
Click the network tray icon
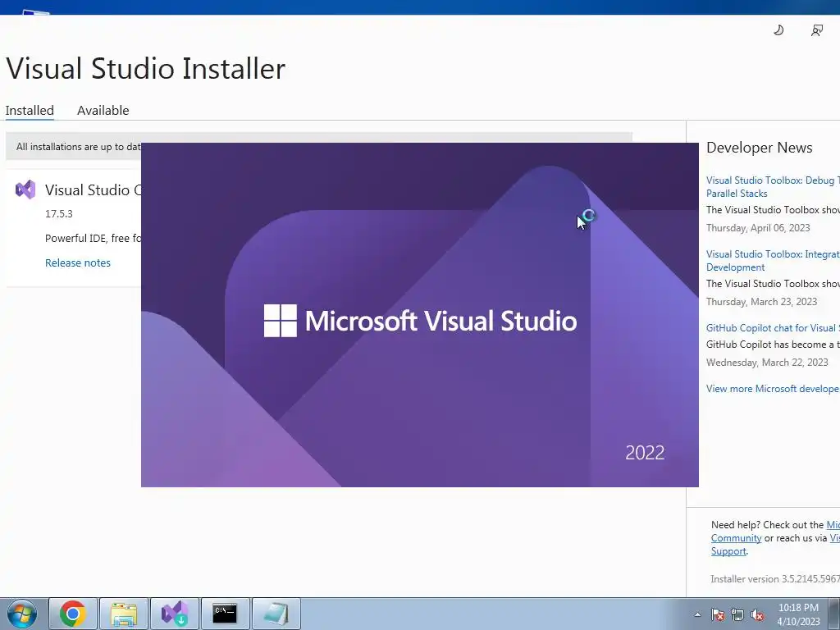pyautogui.click(x=737, y=614)
